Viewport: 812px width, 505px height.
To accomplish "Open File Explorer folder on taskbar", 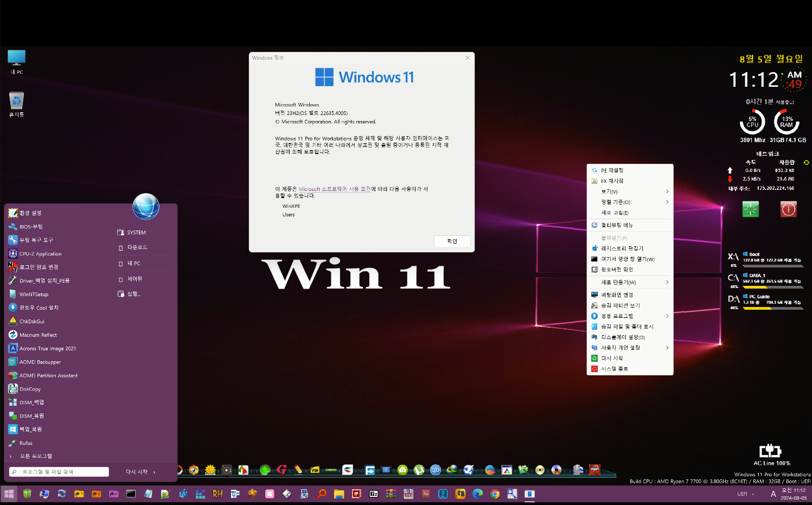I will [x=339, y=494].
